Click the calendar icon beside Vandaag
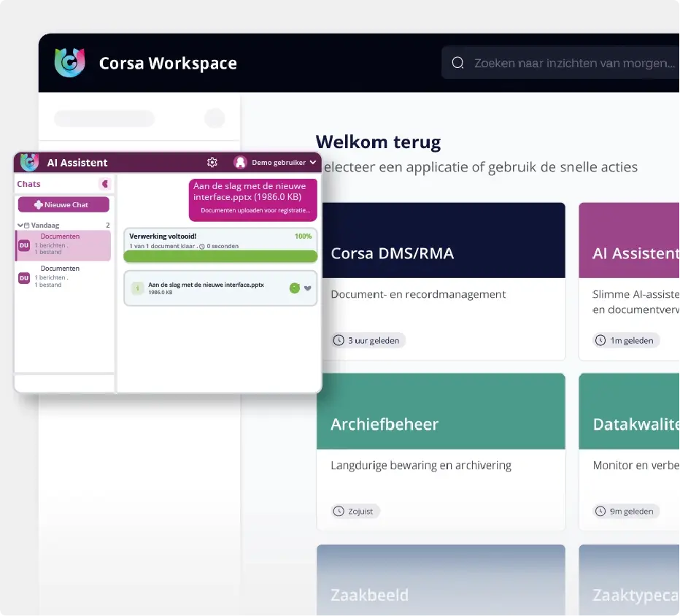The width and height of the screenshot is (680, 616). 27,226
